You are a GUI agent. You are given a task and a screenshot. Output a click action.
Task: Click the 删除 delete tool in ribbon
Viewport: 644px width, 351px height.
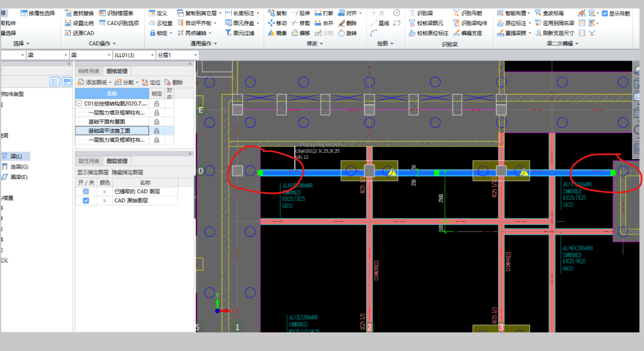coord(347,23)
